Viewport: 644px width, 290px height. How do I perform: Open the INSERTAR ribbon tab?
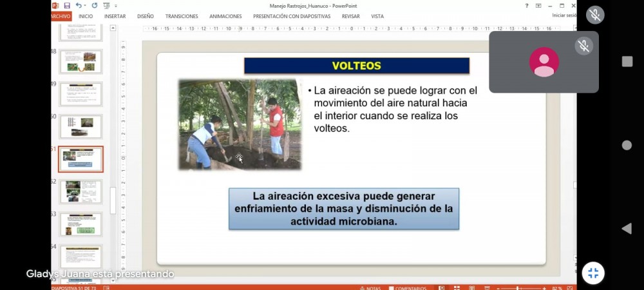click(115, 16)
